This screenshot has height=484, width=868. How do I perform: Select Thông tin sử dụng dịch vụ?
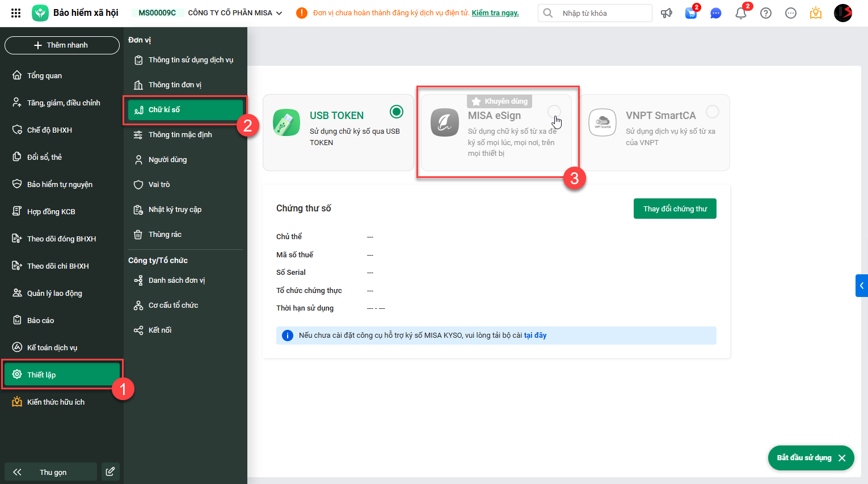pyautogui.click(x=186, y=60)
